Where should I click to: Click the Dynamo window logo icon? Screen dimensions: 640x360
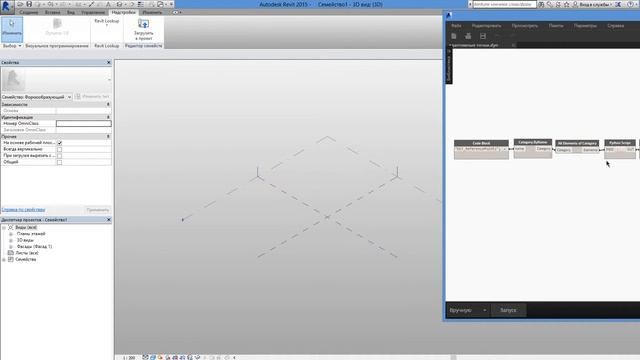(449, 16)
